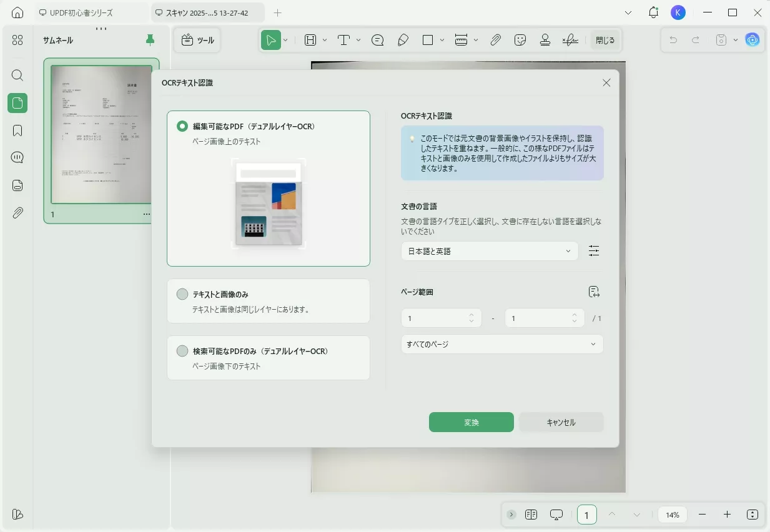Select the measurement ruler tool
770x532 pixels.
[462, 40]
